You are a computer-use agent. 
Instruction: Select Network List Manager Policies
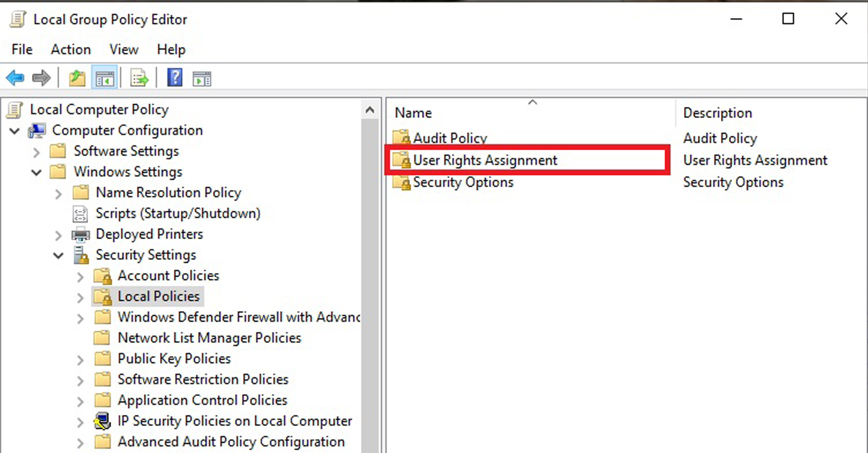pos(209,338)
